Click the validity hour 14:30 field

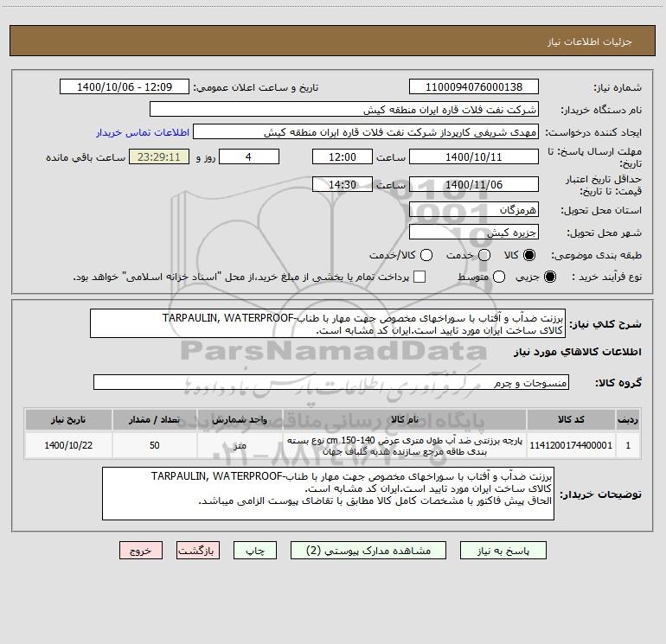coord(343,185)
